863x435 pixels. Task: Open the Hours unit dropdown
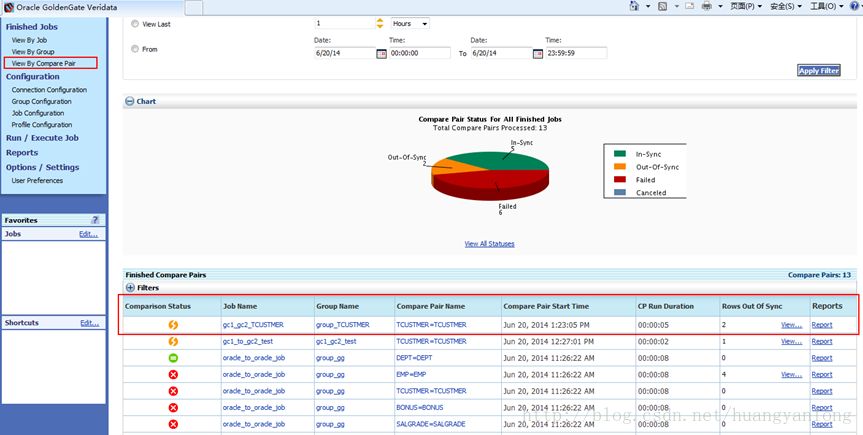click(410, 24)
